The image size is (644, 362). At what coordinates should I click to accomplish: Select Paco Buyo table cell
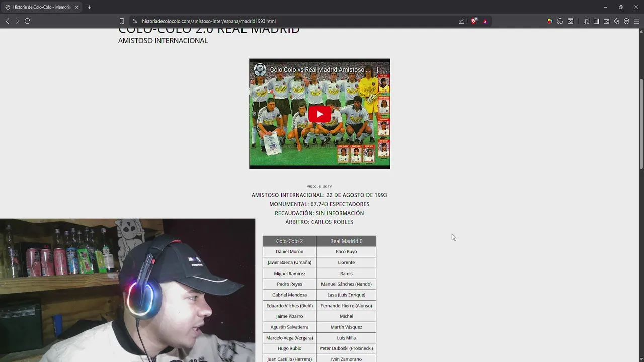click(x=346, y=252)
